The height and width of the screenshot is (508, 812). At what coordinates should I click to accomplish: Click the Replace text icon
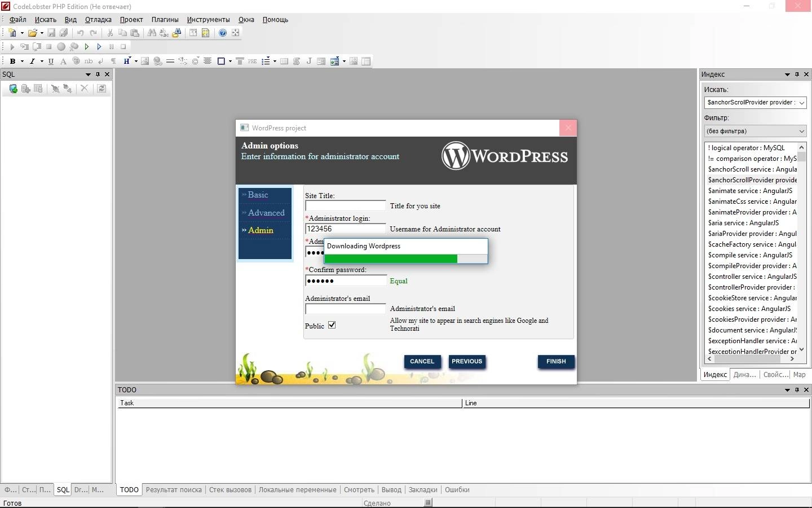(164, 33)
